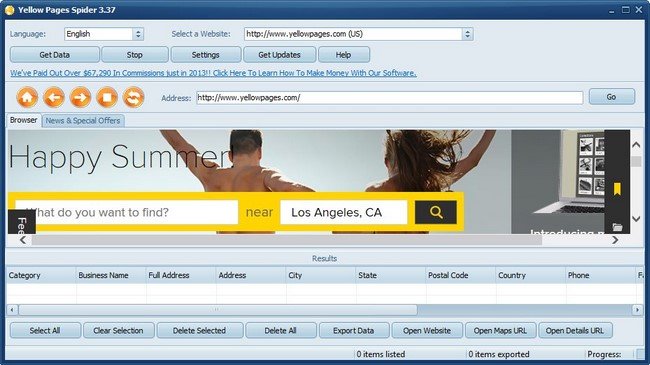Sort by Business Name column header
650x365 pixels.
pyautogui.click(x=112, y=275)
